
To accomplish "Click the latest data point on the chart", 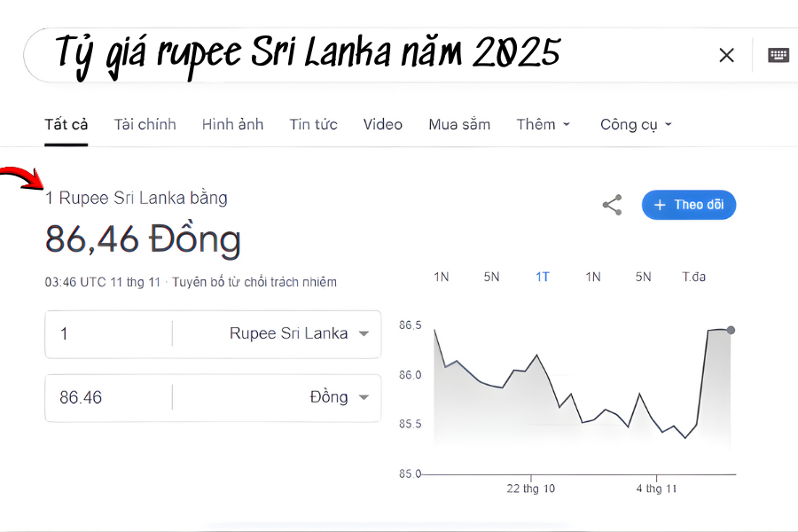I will (x=729, y=329).
